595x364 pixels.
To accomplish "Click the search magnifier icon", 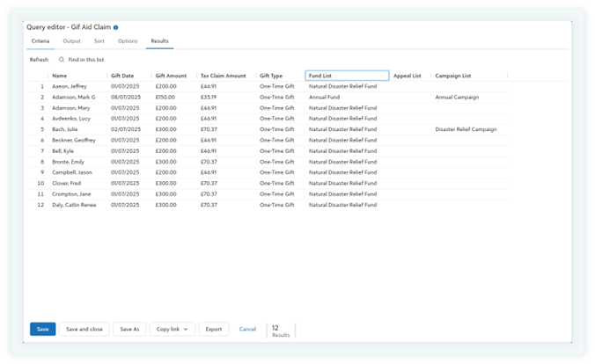I will (62, 60).
